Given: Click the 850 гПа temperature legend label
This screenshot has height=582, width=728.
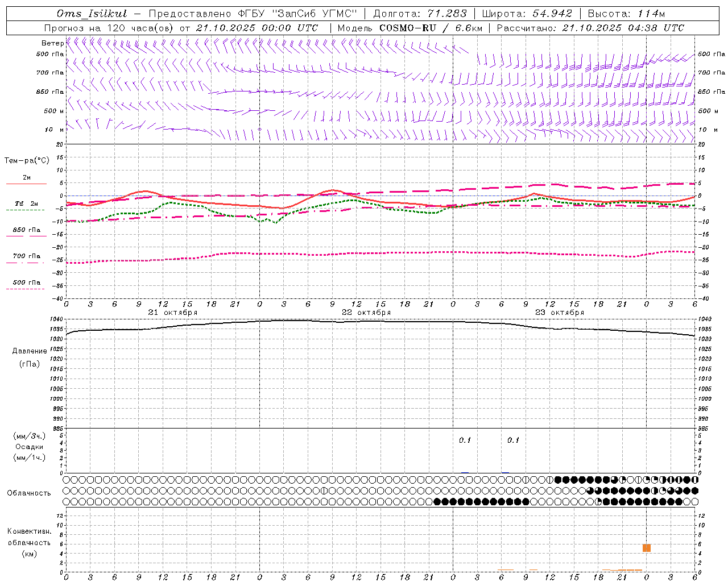Looking at the screenshot, I should (x=27, y=230).
